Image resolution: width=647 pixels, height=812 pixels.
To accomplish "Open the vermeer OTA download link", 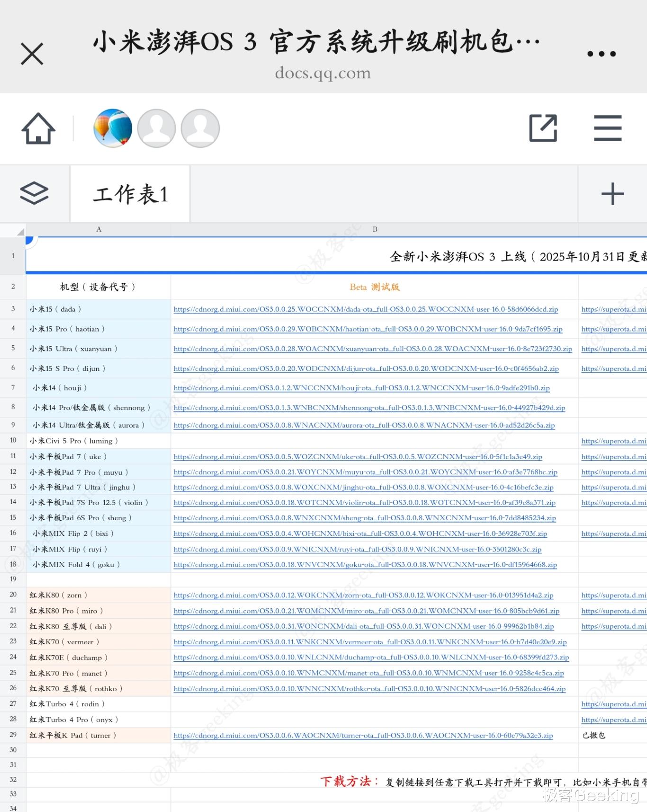I will click(x=370, y=642).
